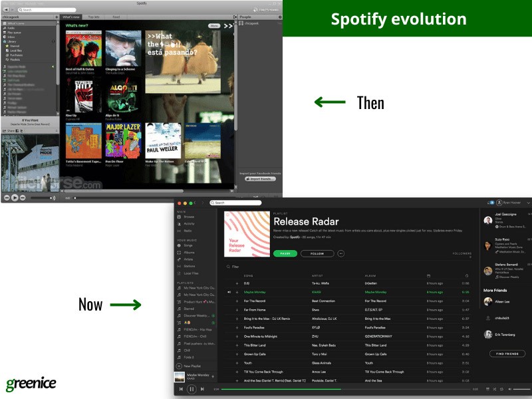Open Songs under Your Music
Image resolution: width=532 pixels, height=399 pixels.
188,245
